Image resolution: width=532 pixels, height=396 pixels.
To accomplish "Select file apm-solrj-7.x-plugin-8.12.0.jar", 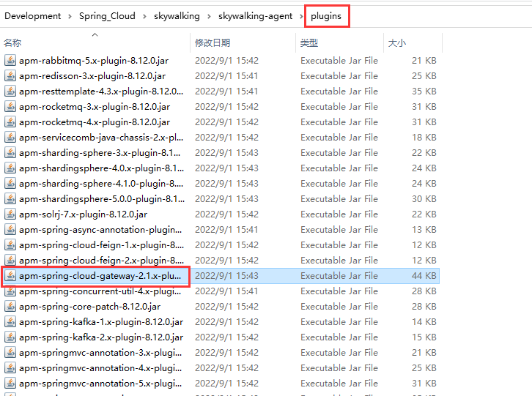I will coord(83,214).
